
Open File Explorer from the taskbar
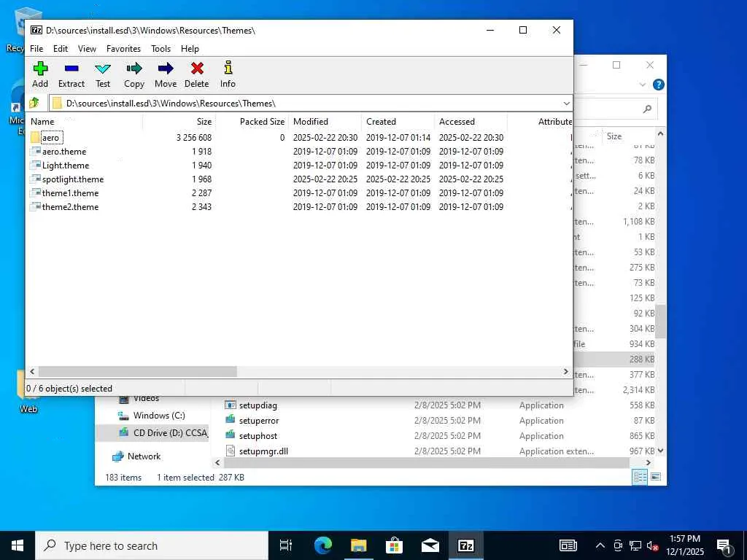[359, 545]
